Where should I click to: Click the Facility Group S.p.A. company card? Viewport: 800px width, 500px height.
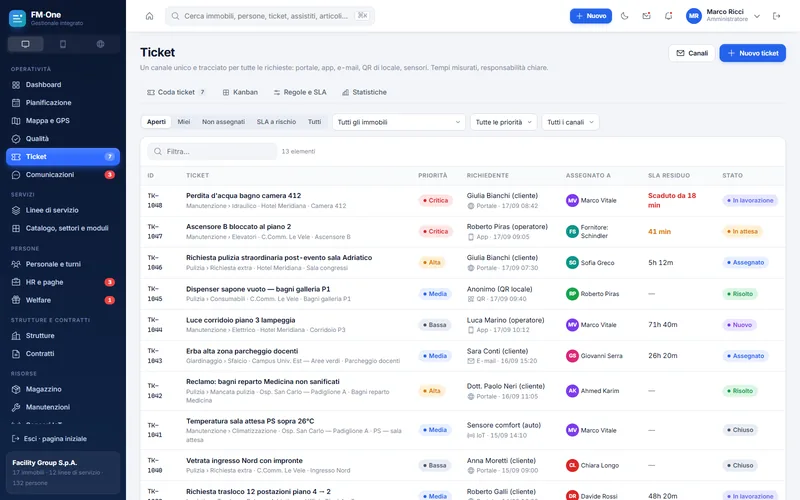63,472
